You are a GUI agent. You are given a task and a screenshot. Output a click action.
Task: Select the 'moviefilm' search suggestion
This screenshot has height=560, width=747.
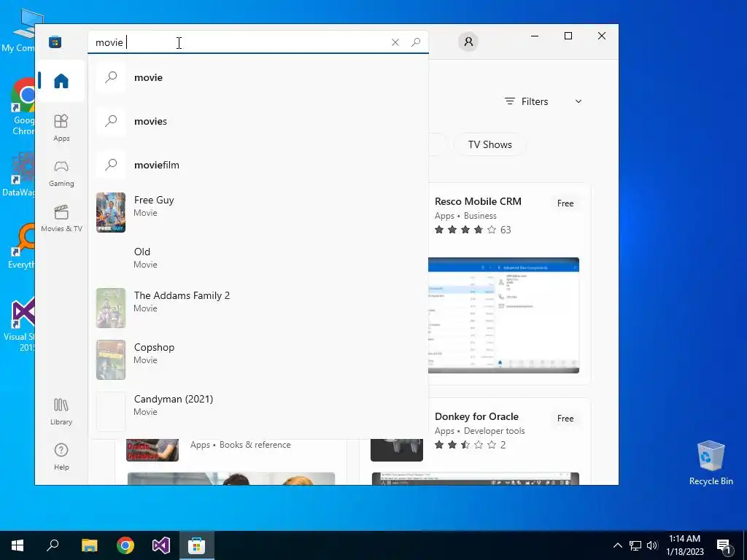pyautogui.click(x=258, y=166)
